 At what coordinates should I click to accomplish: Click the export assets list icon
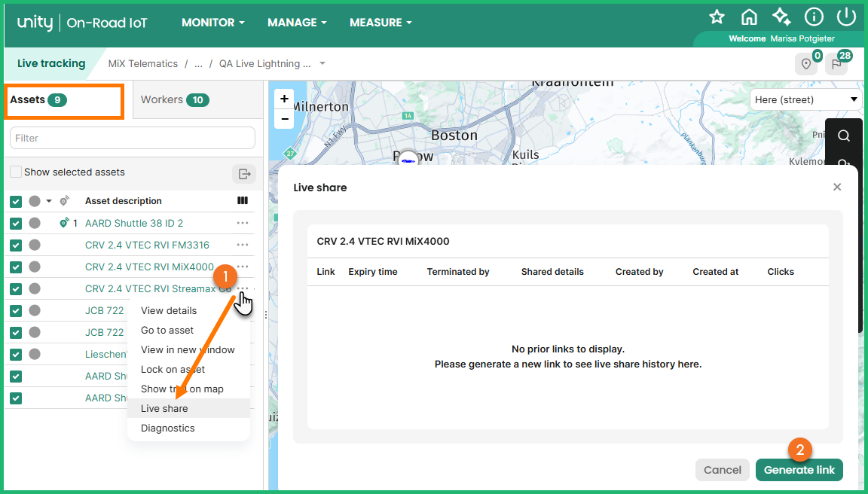point(244,174)
